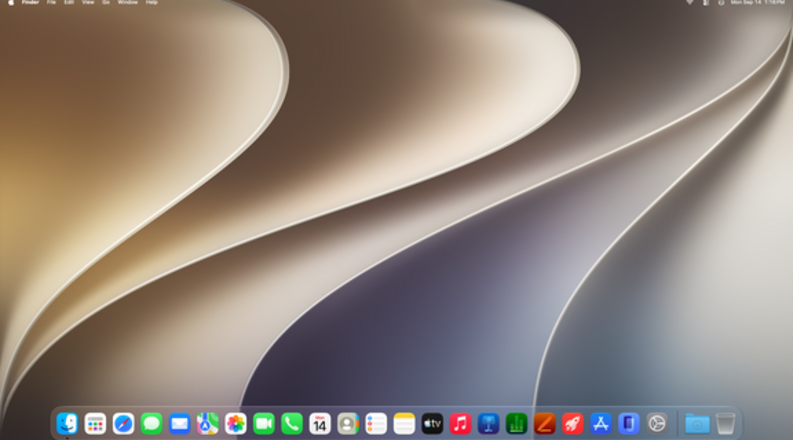Click the Wi-Fi status icon

click(x=689, y=3)
